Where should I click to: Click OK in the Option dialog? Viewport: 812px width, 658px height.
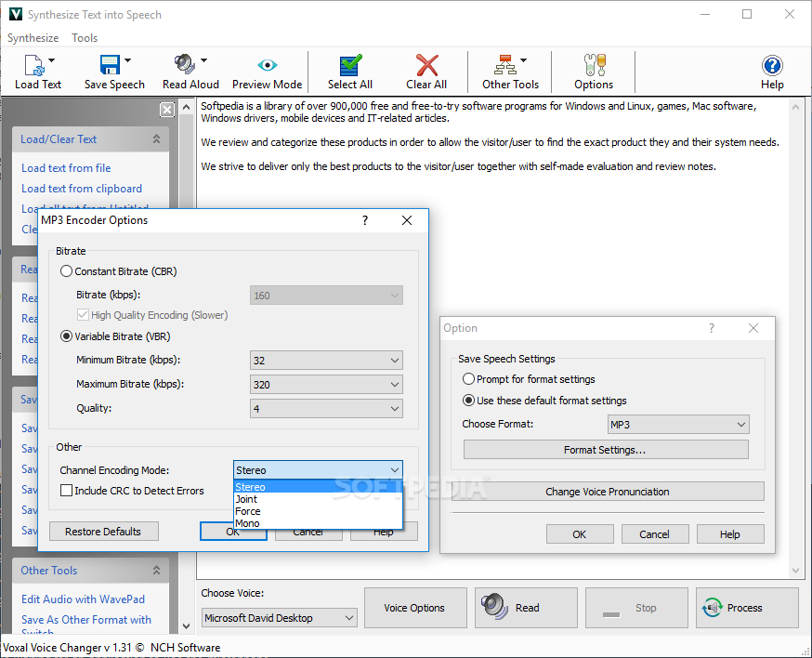pyautogui.click(x=580, y=534)
